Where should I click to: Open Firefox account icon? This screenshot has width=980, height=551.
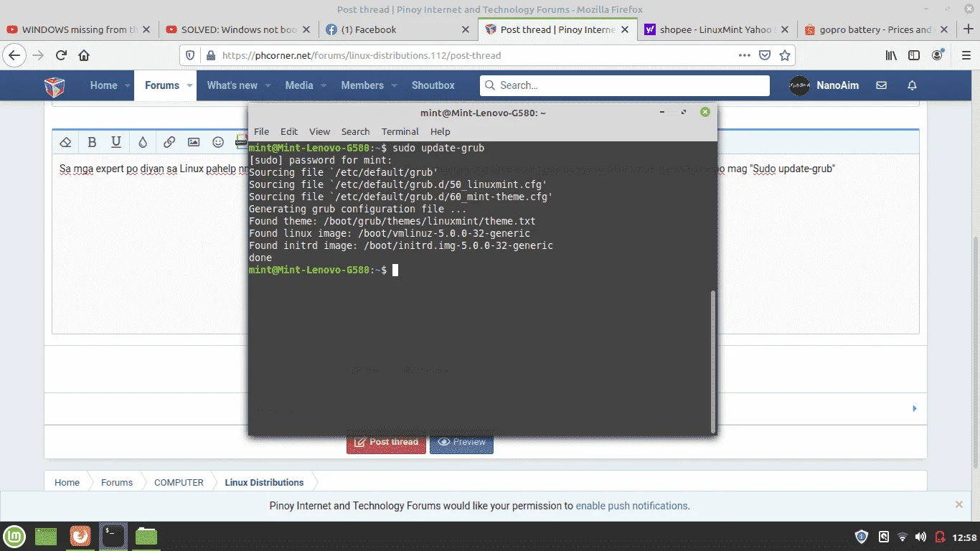click(x=938, y=55)
